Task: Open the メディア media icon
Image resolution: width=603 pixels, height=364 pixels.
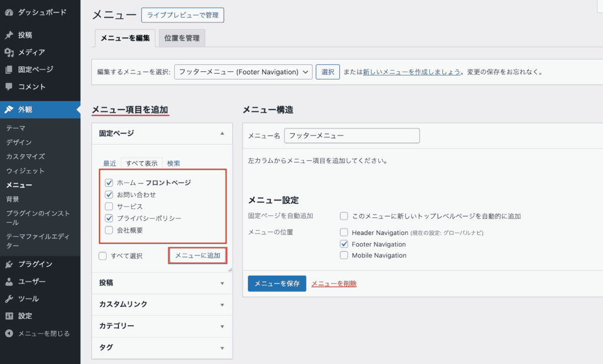Action: click(x=9, y=52)
